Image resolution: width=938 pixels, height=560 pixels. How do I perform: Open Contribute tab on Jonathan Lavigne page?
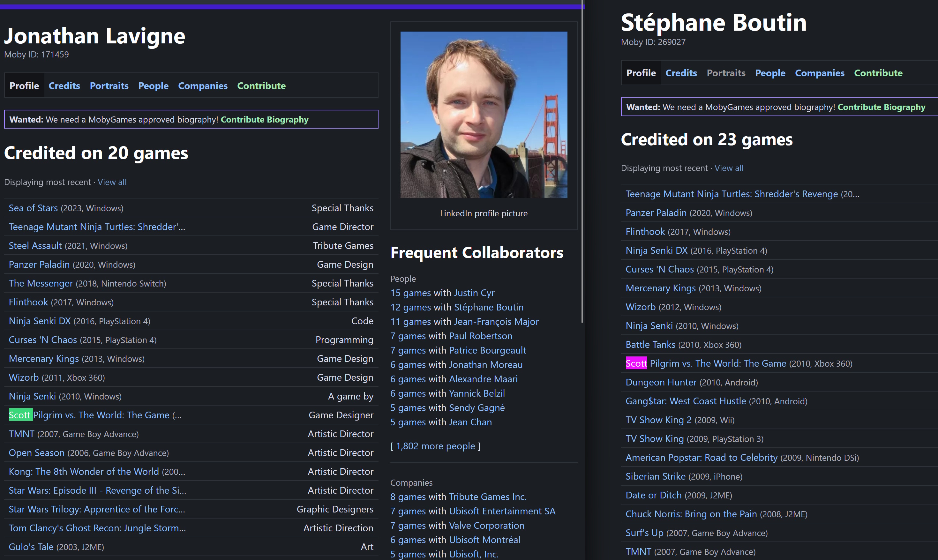click(x=261, y=86)
